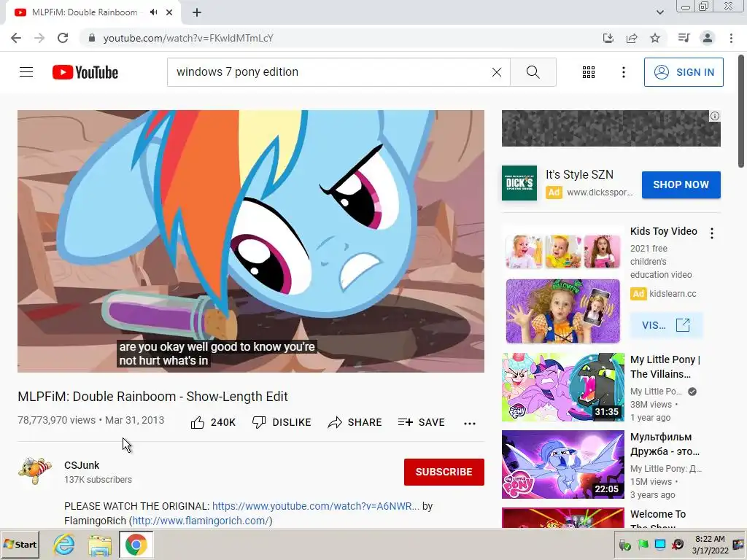Viewport: 747px width, 560px height.
Task: Click the DISLIKE button
Action: click(282, 422)
